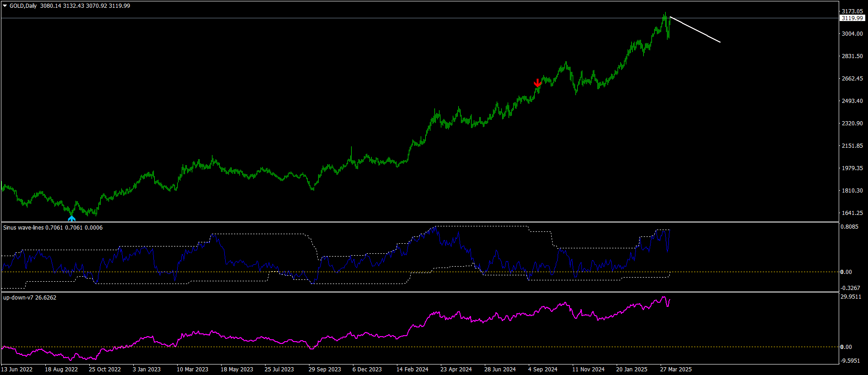Select the Sinus wave-lines indicator label
The width and height of the screenshot is (868, 375).
tap(23, 228)
